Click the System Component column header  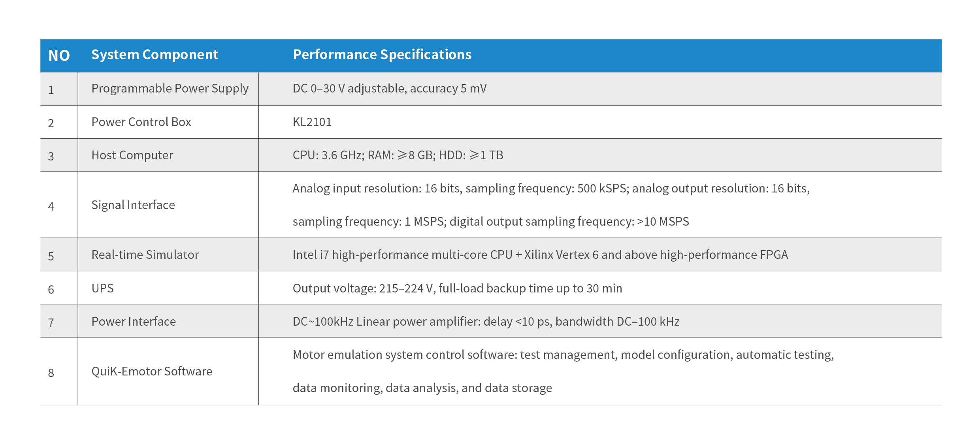[x=155, y=55]
